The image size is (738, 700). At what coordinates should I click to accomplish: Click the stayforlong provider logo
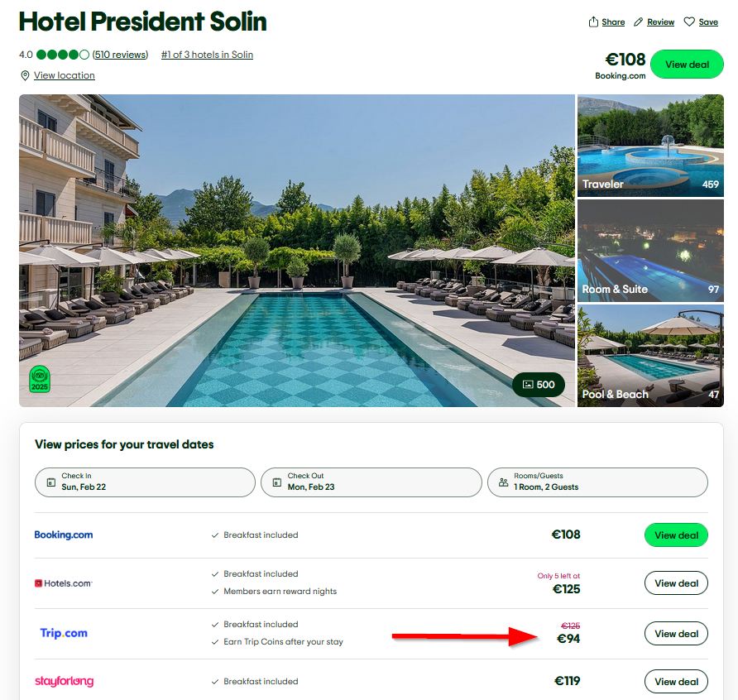coord(65,681)
